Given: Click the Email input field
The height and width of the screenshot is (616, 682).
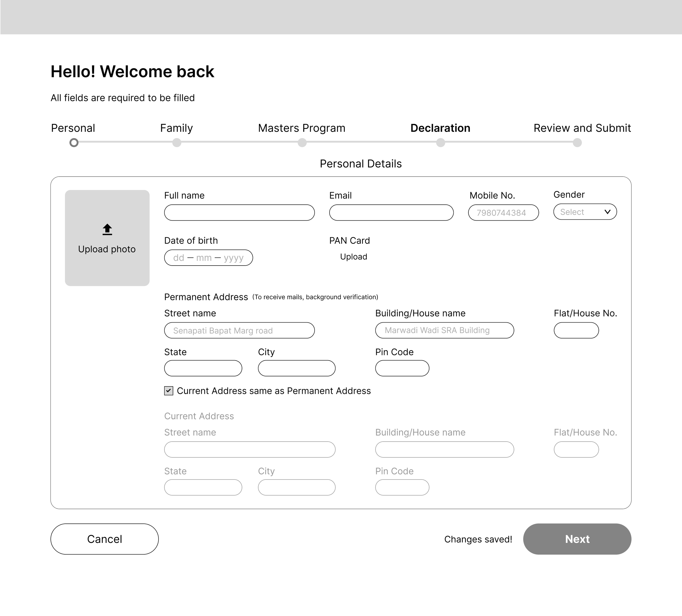Looking at the screenshot, I should (x=391, y=213).
